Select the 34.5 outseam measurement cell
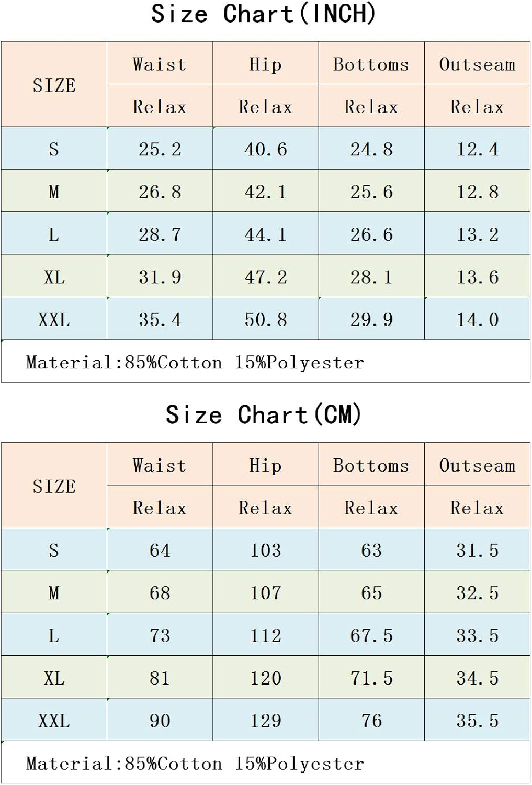Screen dimensions: 532x785 pos(477,678)
